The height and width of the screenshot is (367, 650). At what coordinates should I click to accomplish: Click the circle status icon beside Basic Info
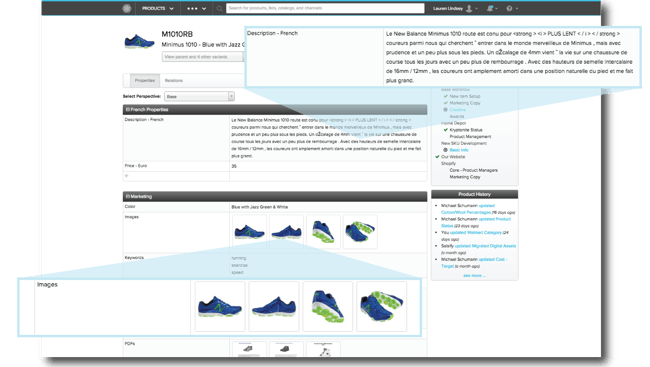point(446,150)
